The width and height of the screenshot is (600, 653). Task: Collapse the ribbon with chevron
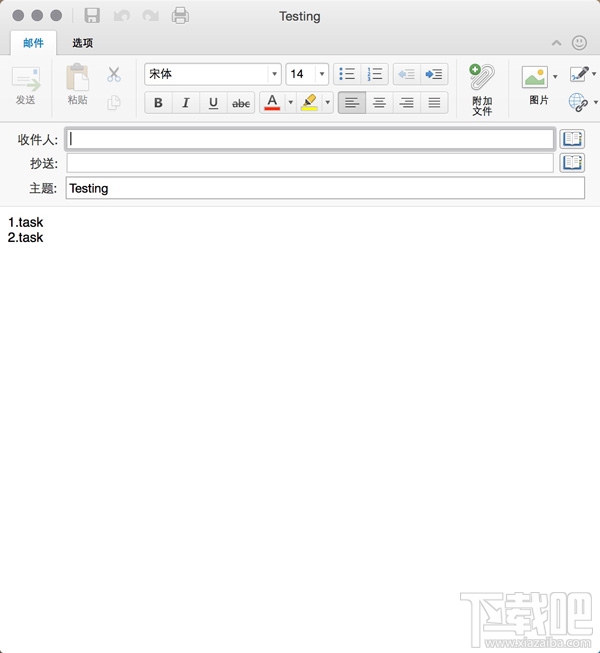(x=556, y=43)
